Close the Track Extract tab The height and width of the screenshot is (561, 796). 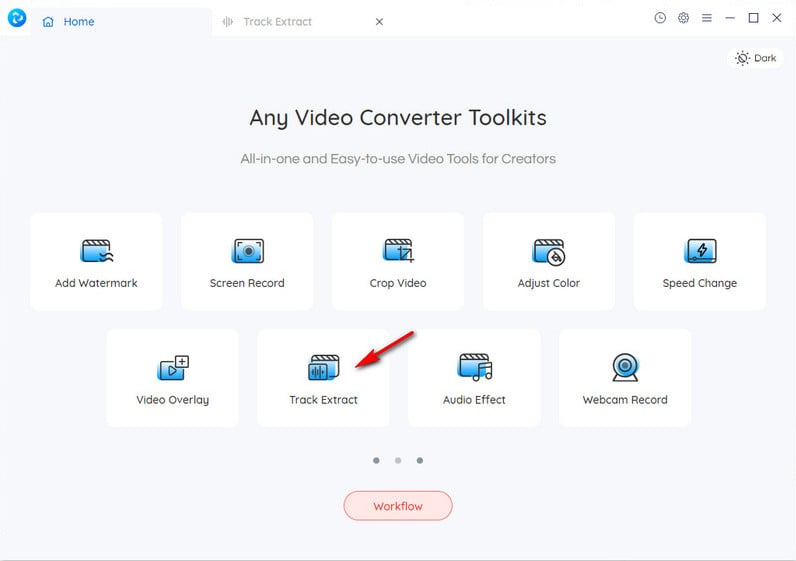pos(379,22)
